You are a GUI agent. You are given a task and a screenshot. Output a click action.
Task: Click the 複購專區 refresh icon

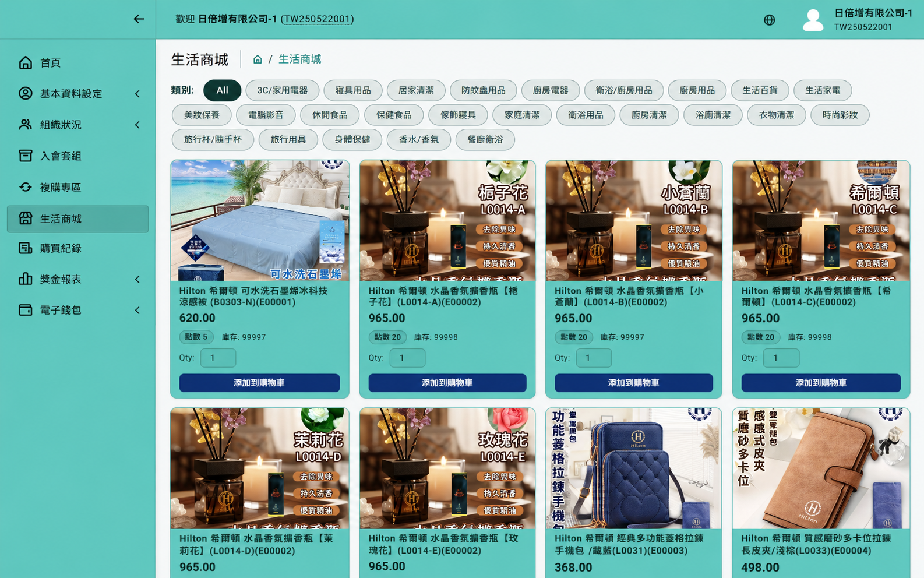[x=26, y=187]
